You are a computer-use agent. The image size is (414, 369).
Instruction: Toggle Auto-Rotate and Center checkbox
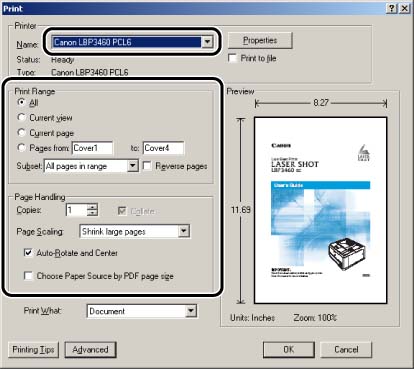click(28, 253)
